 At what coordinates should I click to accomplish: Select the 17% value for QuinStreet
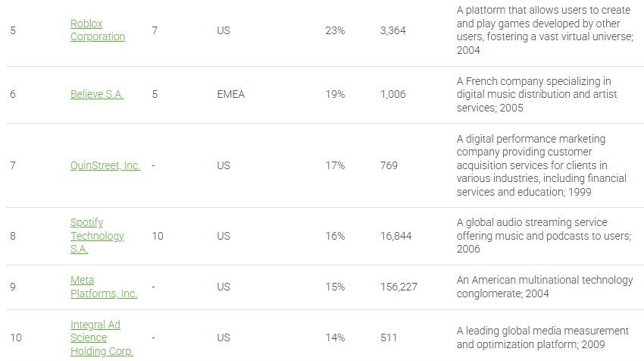[x=335, y=165]
